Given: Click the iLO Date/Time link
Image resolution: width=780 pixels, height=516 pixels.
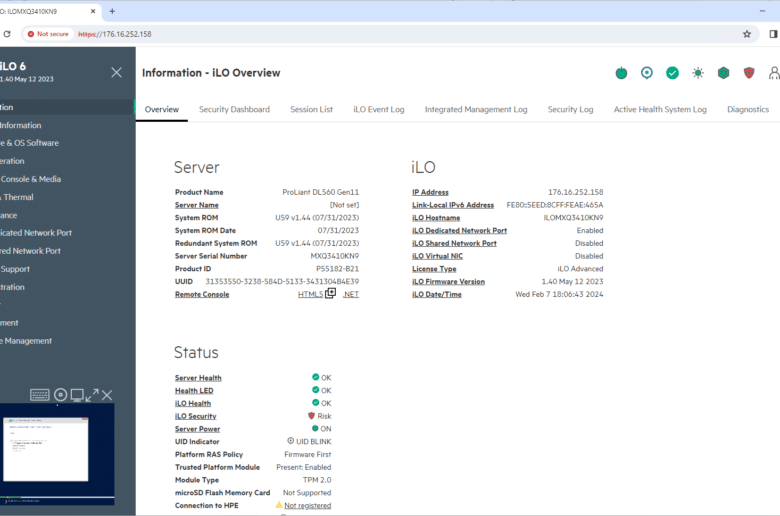Looking at the screenshot, I should click(x=436, y=295).
